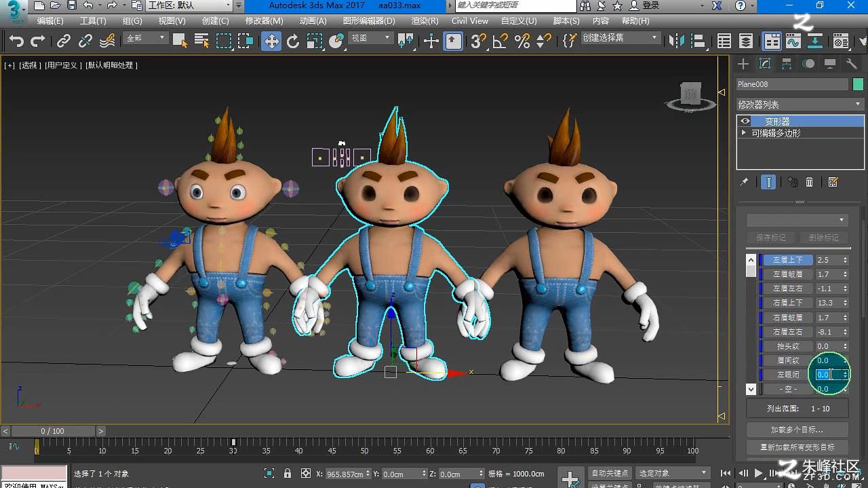Select the 右眉皱眉 morph channel button

tap(788, 317)
